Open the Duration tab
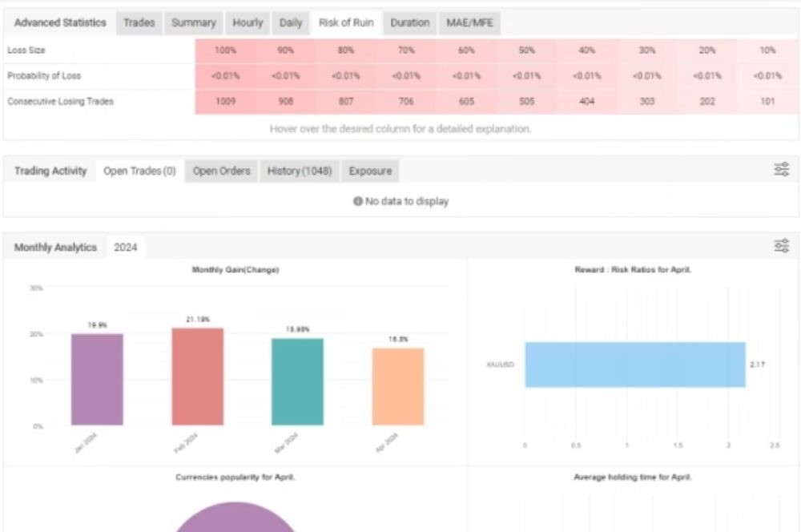This screenshot has width=801, height=532. coord(409,23)
